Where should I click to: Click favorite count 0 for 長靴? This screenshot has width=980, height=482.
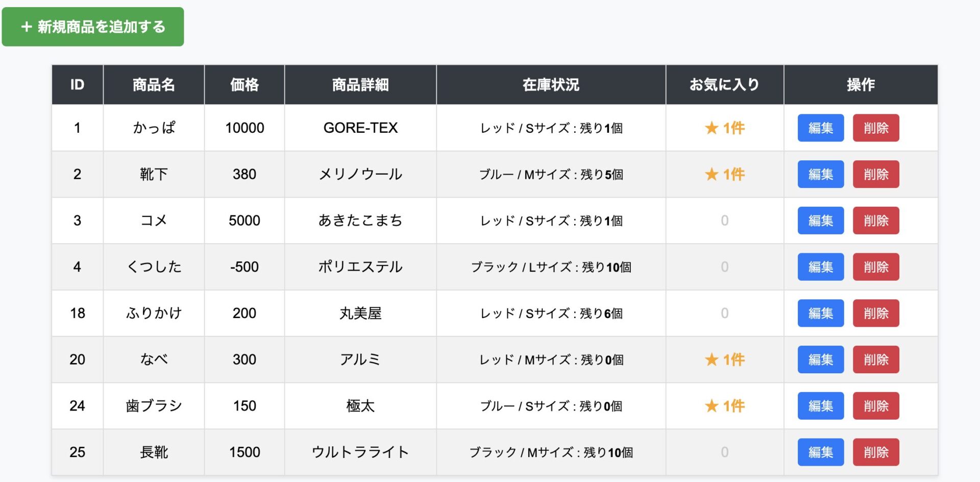pyautogui.click(x=724, y=452)
